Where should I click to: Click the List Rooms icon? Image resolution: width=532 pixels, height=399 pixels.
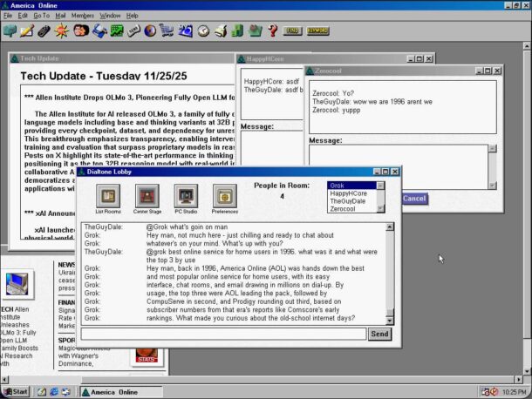coord(108,196)
